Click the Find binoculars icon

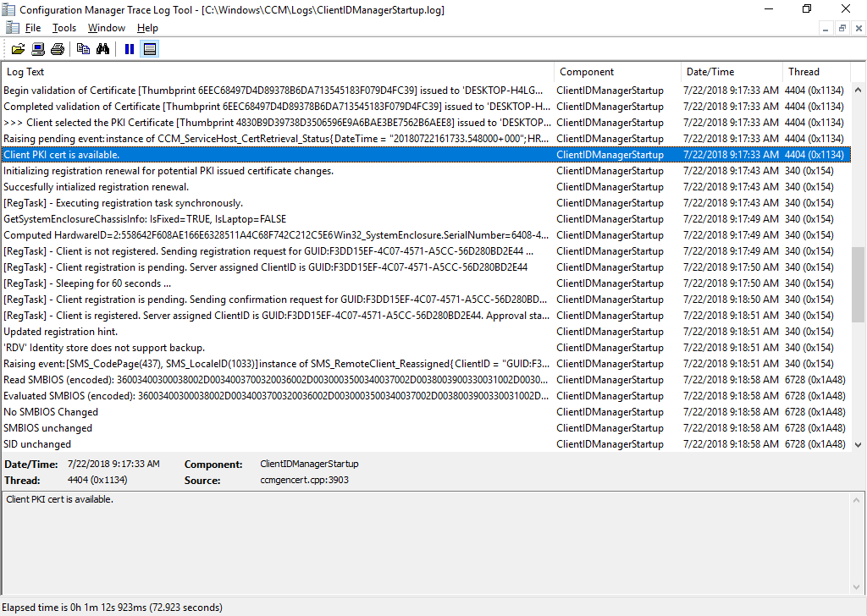pyautogui.click(x=102, y=49)
